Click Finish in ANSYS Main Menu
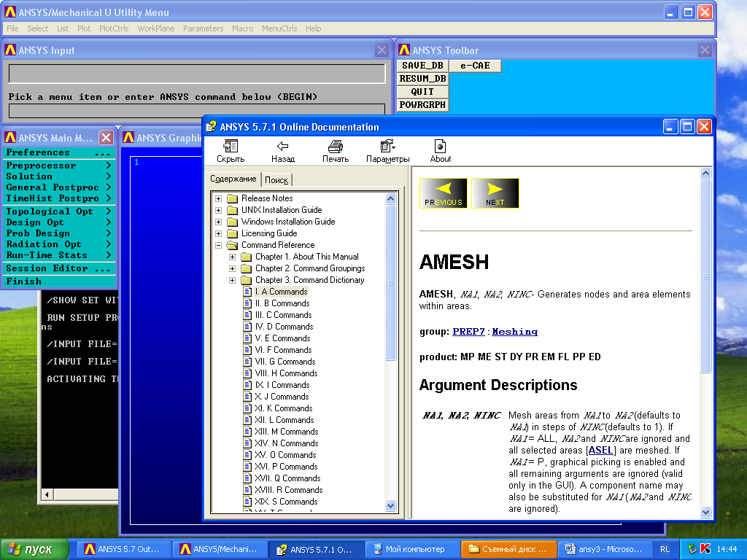This screenshot has width=747, height=560. tap(59, 281)
